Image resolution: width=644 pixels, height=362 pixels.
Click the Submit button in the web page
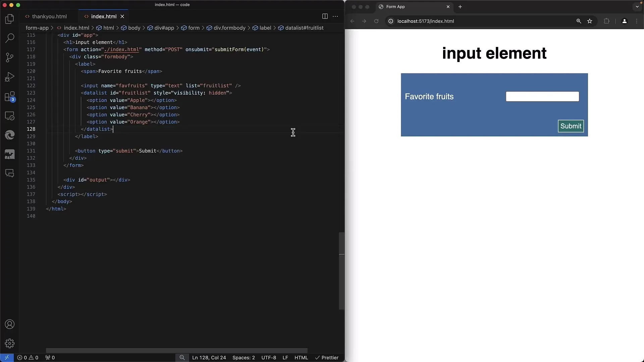tap(571, 126)
